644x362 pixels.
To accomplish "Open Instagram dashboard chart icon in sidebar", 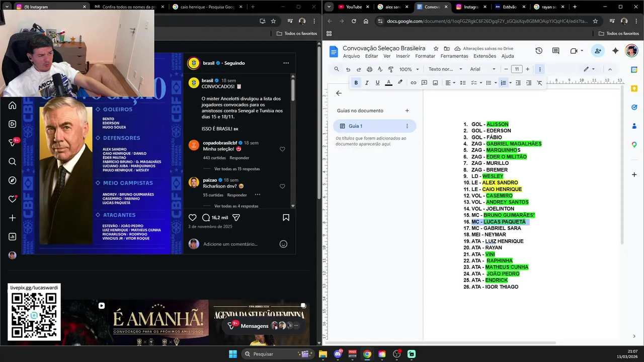I will coord(13,237).
